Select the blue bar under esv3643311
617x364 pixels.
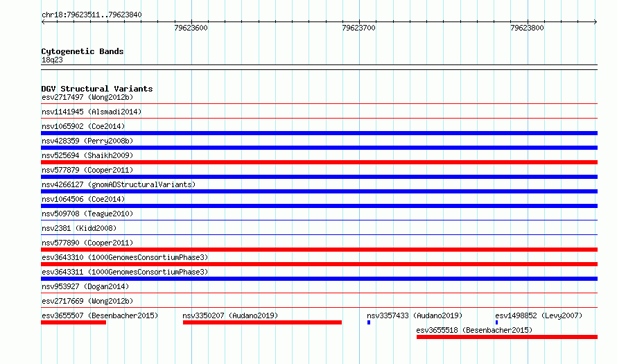(x=319, y=279)
